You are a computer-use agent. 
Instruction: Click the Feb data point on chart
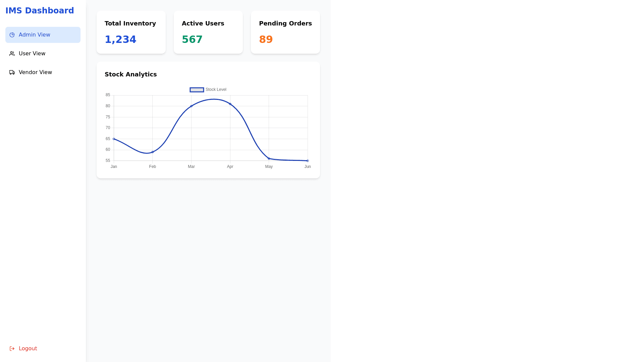pyautogui.click(x=153, y=152)
